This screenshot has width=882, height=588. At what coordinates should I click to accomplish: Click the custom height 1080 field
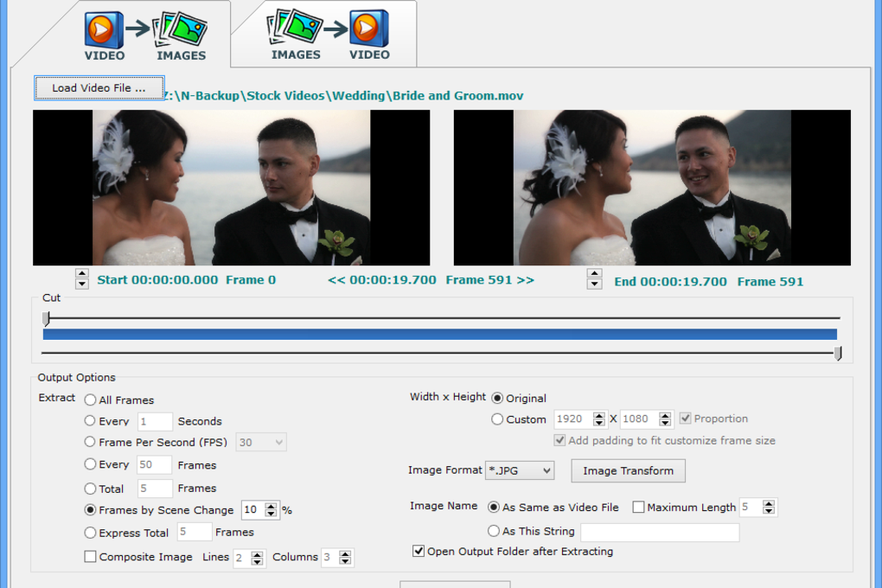click(640, 419)
